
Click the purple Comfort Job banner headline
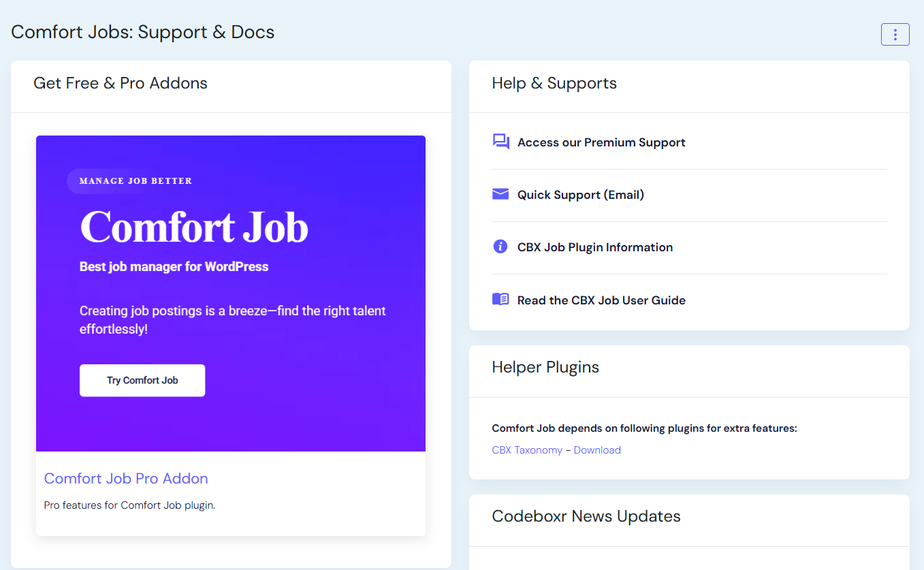pos(194,227)
